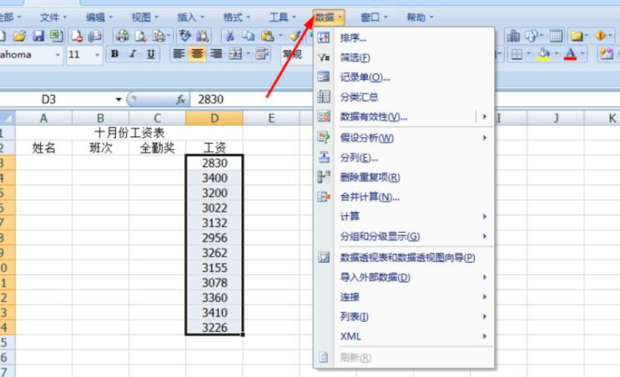The height and width of the screenshot is (377, 620).
Task: Choose 数据透视表和数据透视图向导(P)
Action: [x=404, y=258]
